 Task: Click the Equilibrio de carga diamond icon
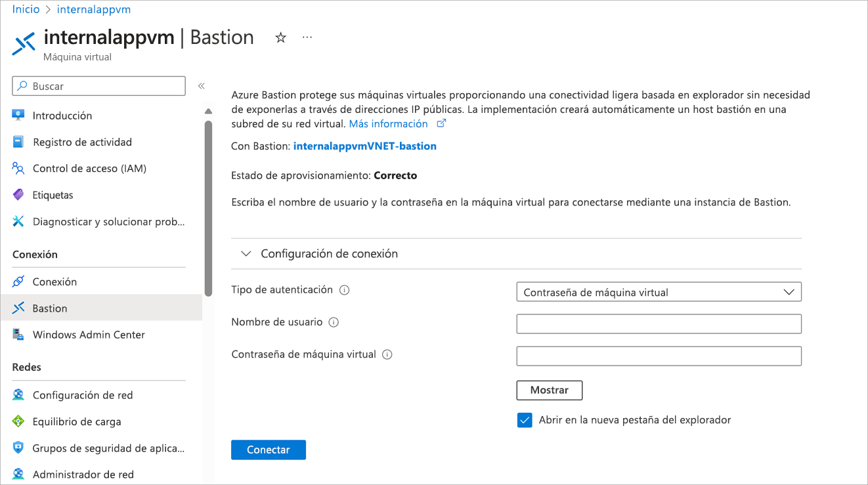click(x=18, y=421)
